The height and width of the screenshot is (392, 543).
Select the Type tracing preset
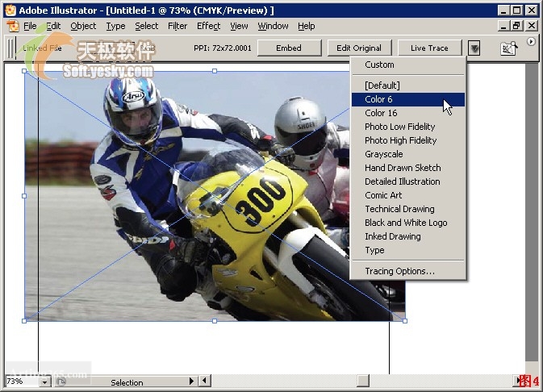click(408, 250)
